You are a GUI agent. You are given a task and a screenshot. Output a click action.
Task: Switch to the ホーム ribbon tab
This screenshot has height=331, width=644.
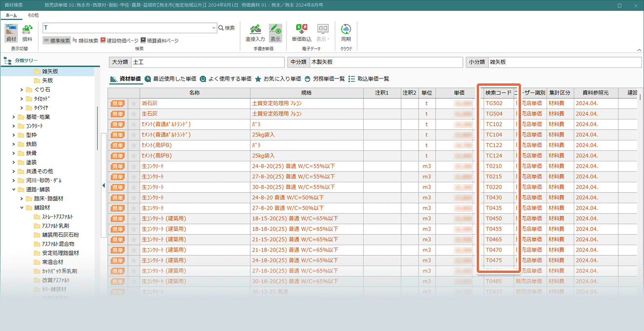pos(11,15)
